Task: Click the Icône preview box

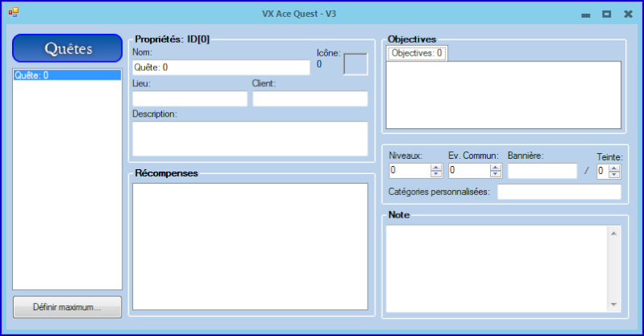Action: (x=355, y=64)
